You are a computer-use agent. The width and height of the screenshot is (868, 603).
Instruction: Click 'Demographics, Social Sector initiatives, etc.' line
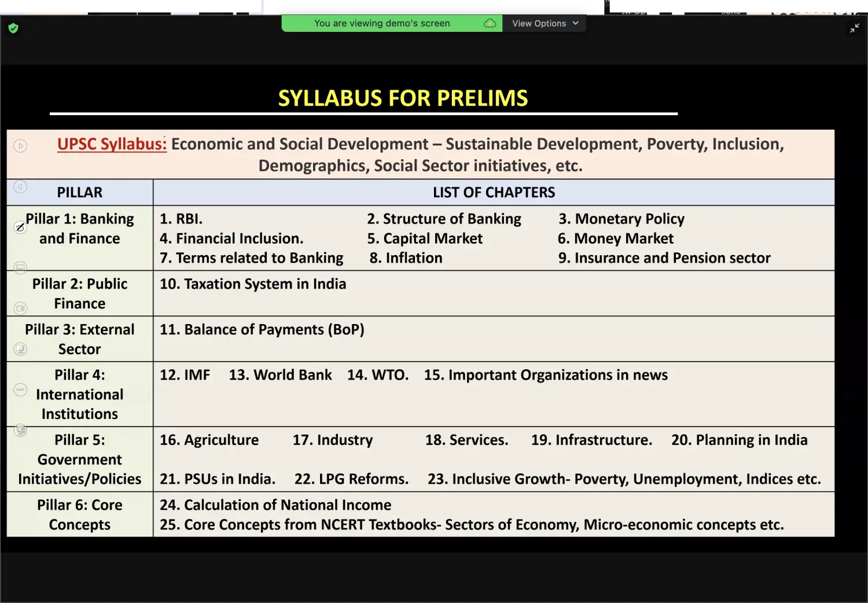pos(421,166)
